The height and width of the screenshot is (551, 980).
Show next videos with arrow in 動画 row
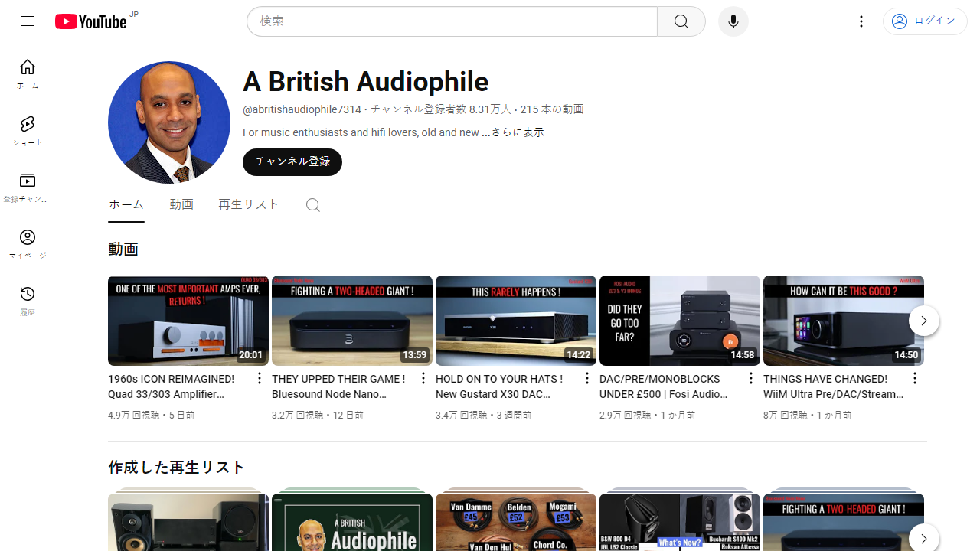(x=924, y=321)
